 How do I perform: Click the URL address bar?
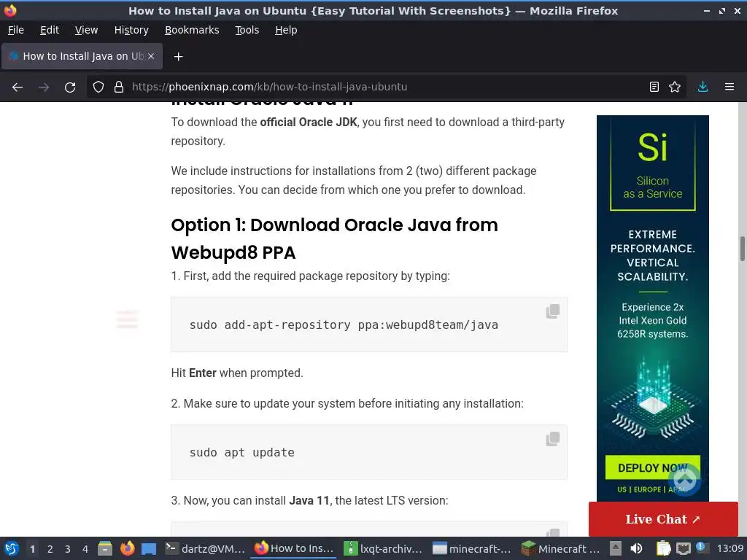pos(386,87)
